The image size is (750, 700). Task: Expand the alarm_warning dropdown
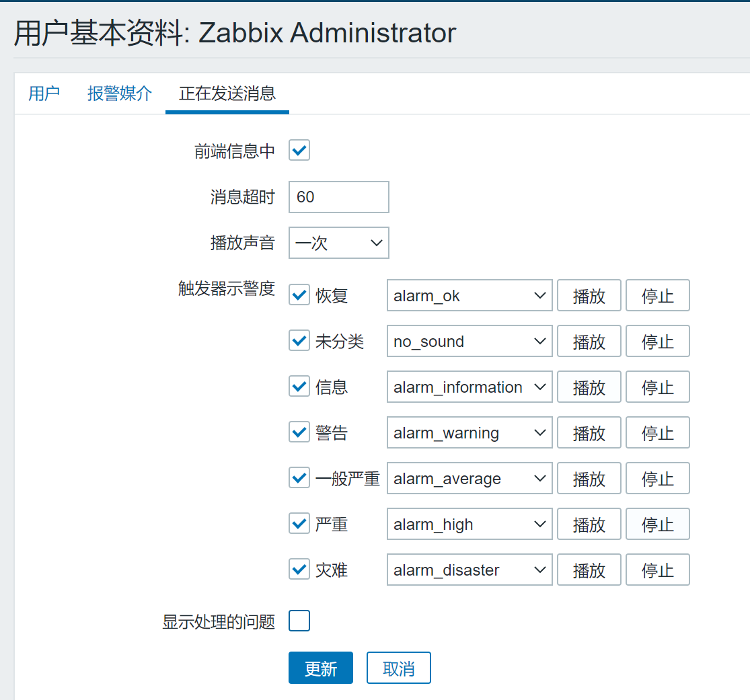click(470, 432)
